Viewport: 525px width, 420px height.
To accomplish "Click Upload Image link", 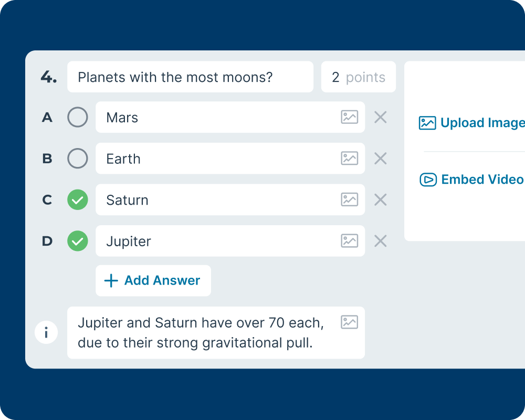I will 471,123.
